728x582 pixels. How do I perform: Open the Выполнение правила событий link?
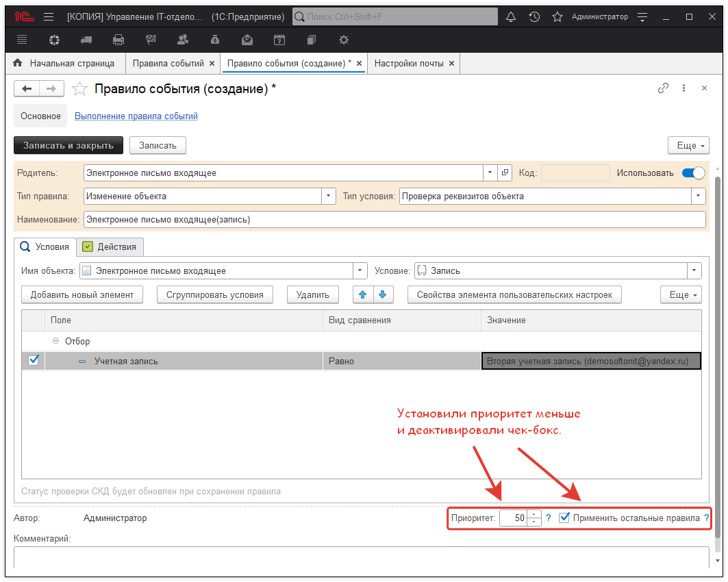tap(136, 116)
